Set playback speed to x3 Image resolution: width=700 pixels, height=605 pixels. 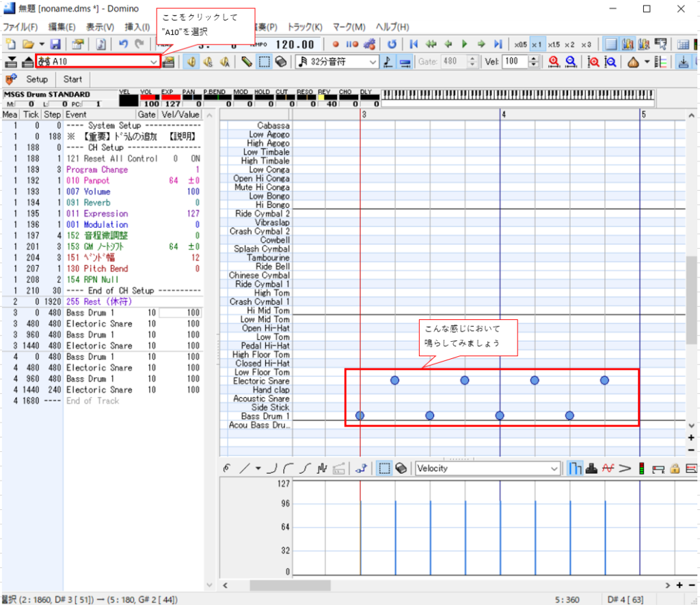(x=586, y=44)
